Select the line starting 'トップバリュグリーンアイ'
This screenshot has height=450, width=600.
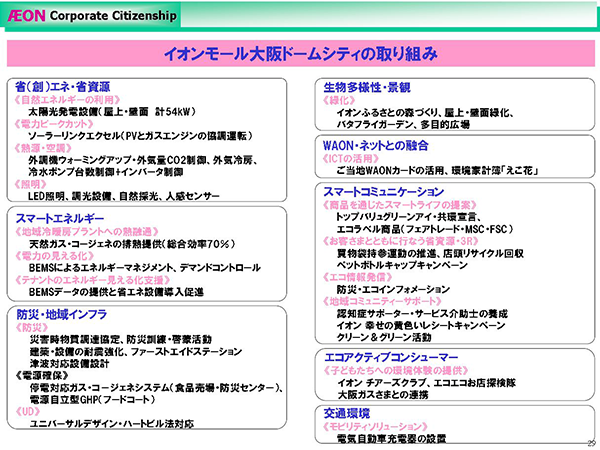409,217
